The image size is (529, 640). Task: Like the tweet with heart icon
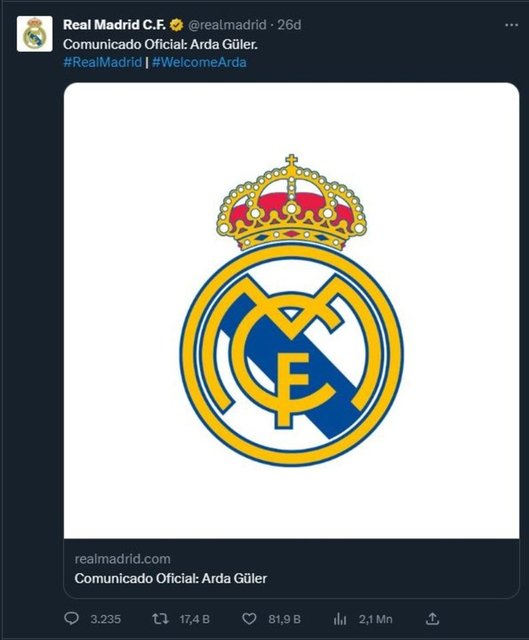[249, 619]
